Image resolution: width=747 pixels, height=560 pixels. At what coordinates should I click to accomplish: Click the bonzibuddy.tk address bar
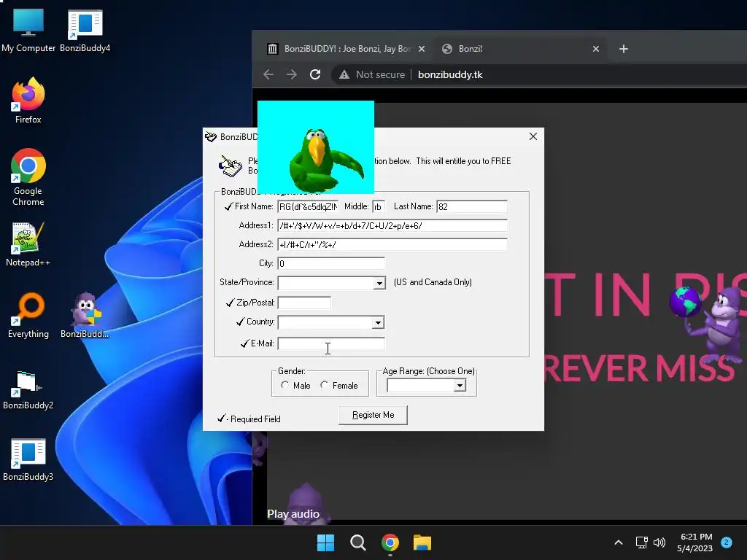click(450, 75)
